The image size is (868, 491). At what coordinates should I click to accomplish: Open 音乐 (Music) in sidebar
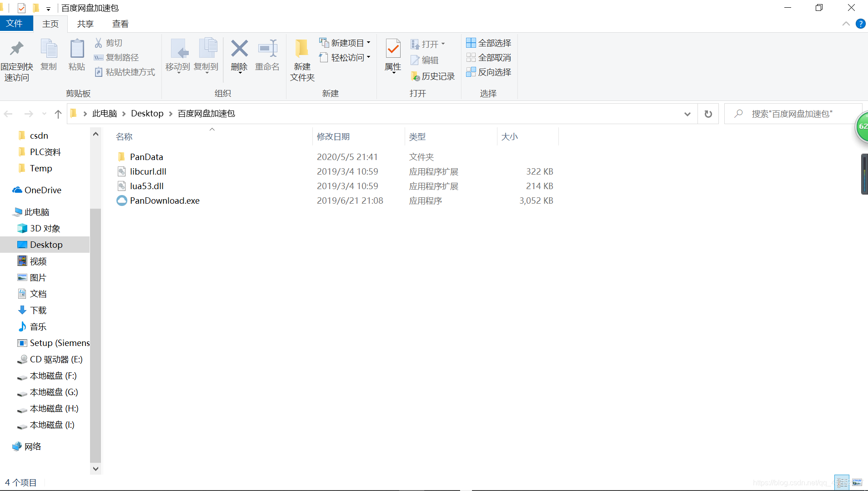38,326
